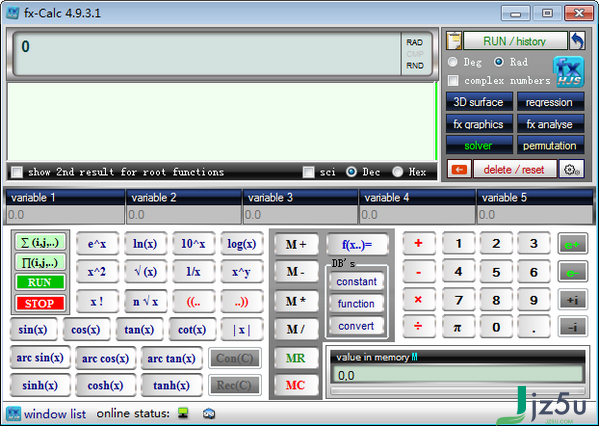This screenshot has height=426, width=599.
Task: Click the product ∏(i,j,..) button
Action: click(x=40, y=262)
